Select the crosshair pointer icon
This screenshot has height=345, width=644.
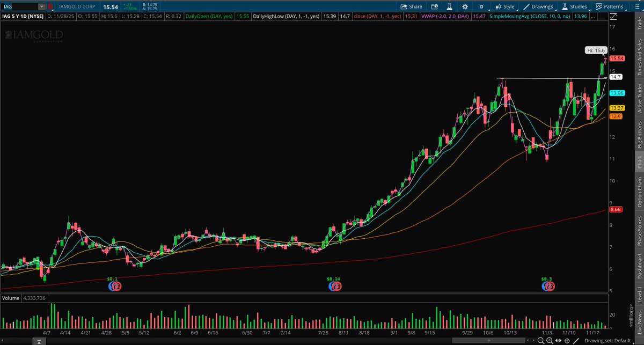(567, 341)
